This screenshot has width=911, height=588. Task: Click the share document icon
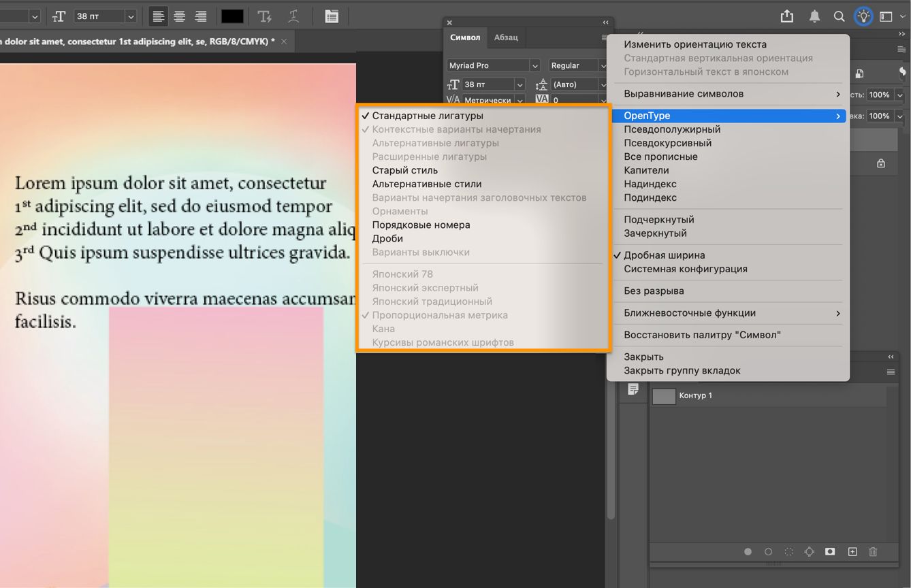(787, 16)
